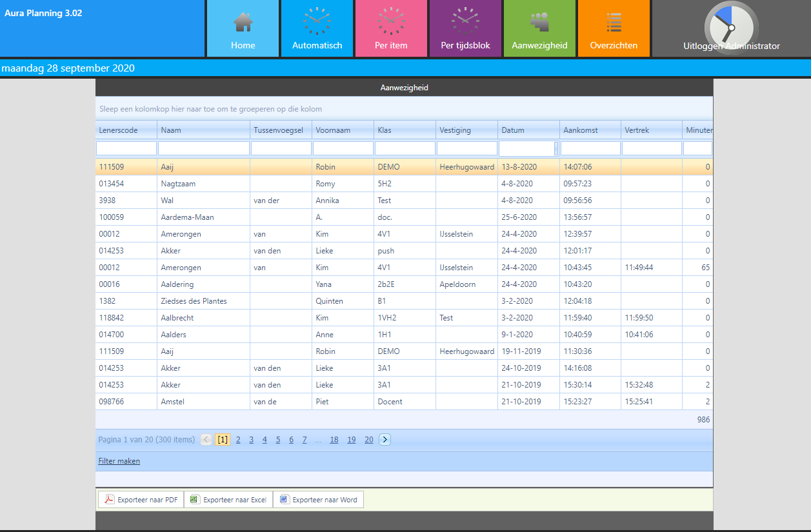Click Uitloggen Administrator clock icon
Screen dimensions: 811x532
pyautogui.click(x=730, y=28)
